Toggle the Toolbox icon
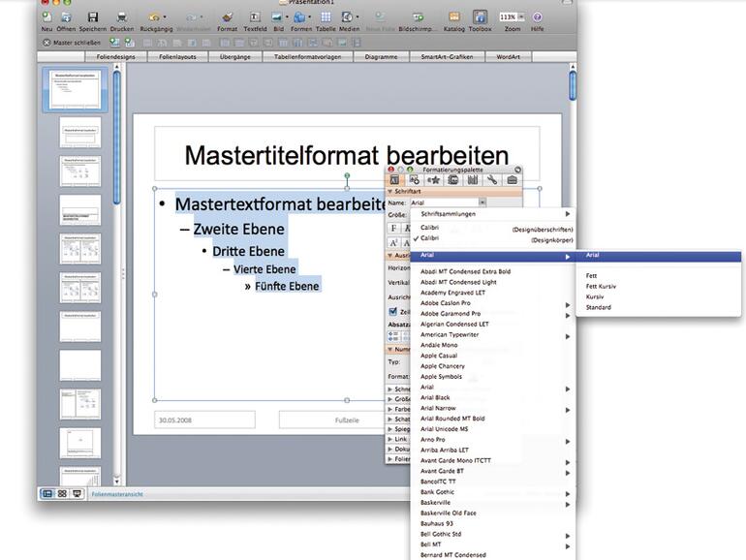This screenshot has height=560, width=746. point(480,17)
